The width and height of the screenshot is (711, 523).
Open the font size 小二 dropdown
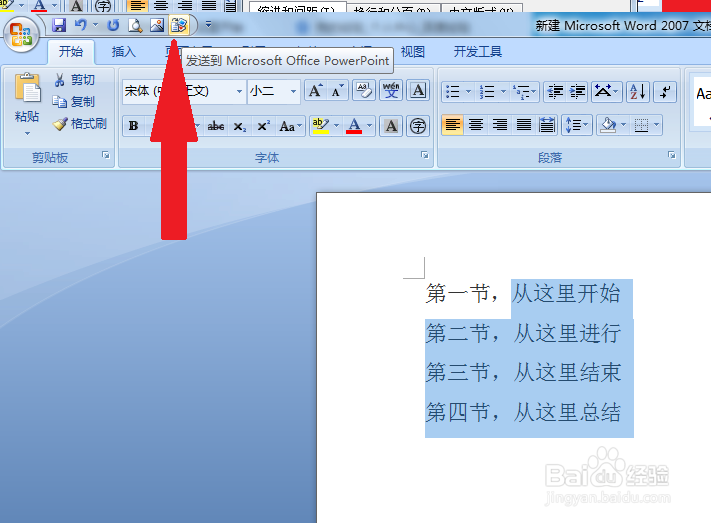pos(293,91)
